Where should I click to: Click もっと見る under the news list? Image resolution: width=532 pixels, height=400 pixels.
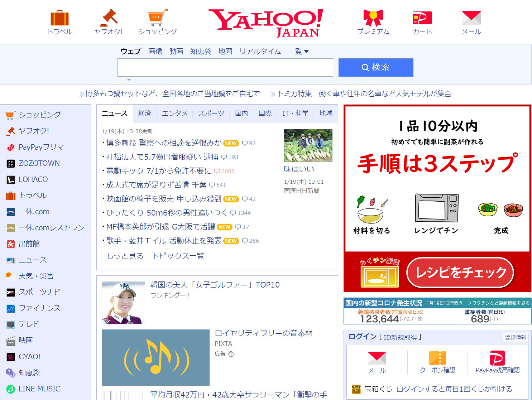tap(125, 256)
